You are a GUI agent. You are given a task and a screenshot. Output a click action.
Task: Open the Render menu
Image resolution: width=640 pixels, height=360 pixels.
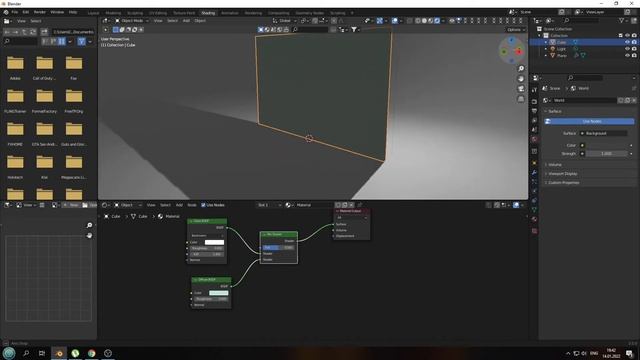coord(40,12)
